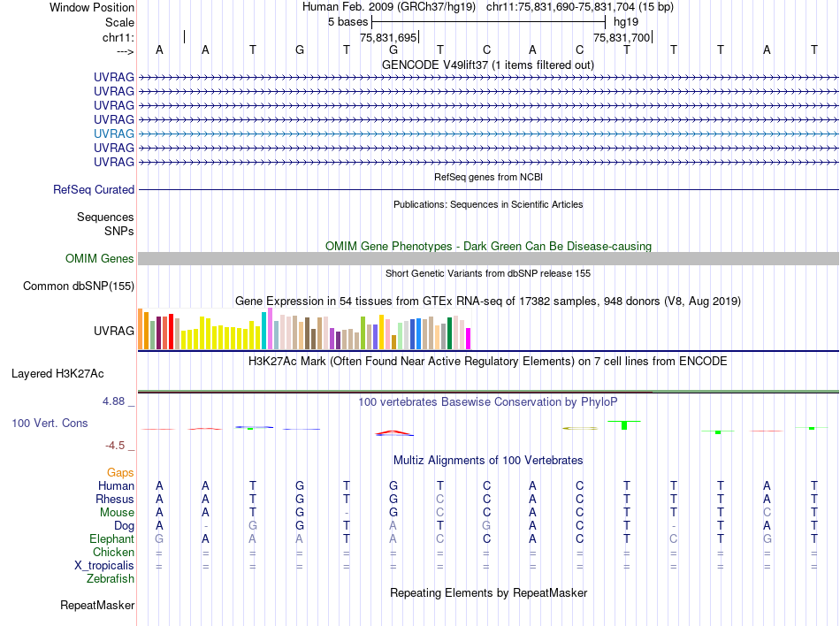Click the tall green PhyloP conservation bar

tap(624, 425)
